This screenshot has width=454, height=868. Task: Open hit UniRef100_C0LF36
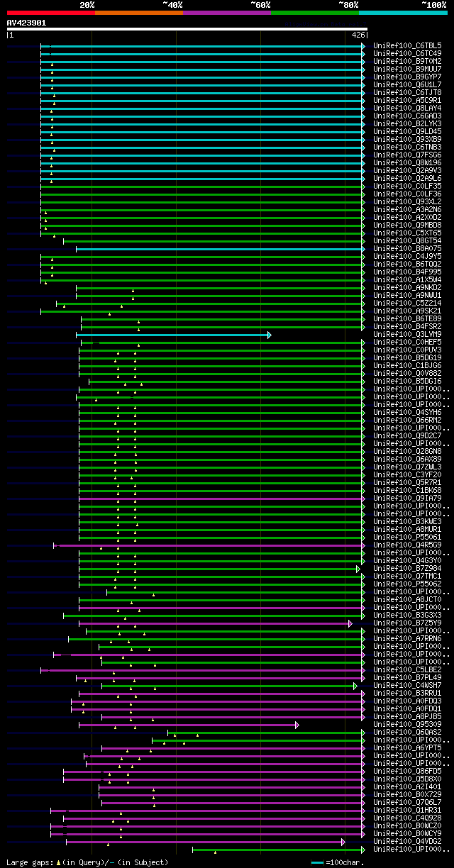tap(408, 194)
